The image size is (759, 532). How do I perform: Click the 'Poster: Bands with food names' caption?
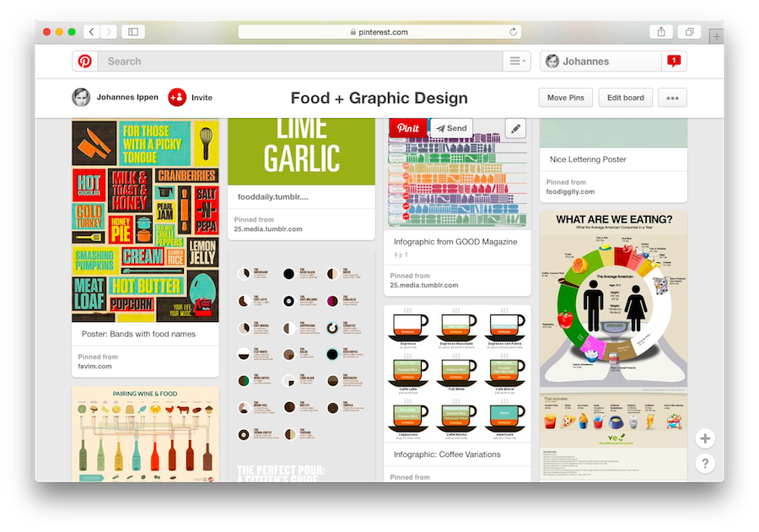(139, 334)
